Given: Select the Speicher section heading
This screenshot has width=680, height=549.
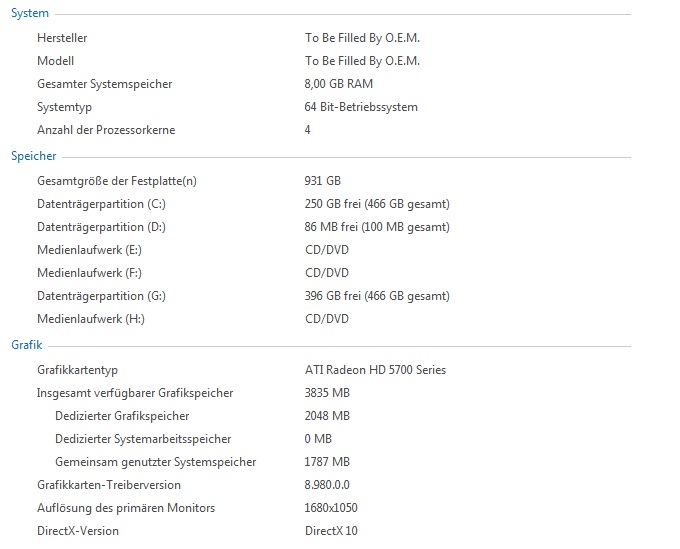Looking at the screenshot, I should coord(34,156).
